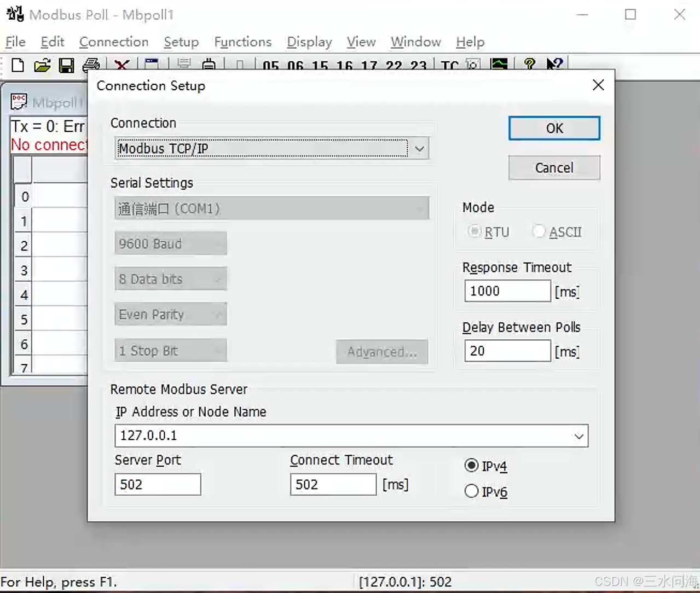Click the 22 function toolbar button
Viewport: 700px width, 593px height.
point(394,66)
